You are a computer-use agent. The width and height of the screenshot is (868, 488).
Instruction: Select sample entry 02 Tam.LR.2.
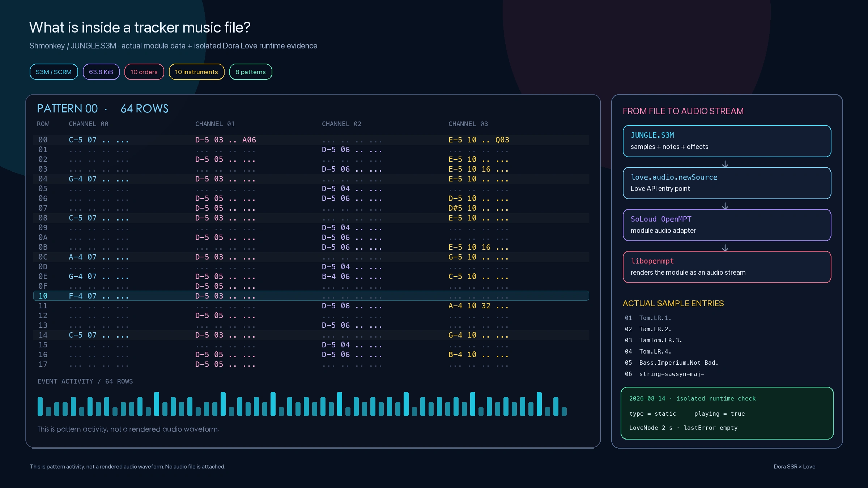point(648,329)
